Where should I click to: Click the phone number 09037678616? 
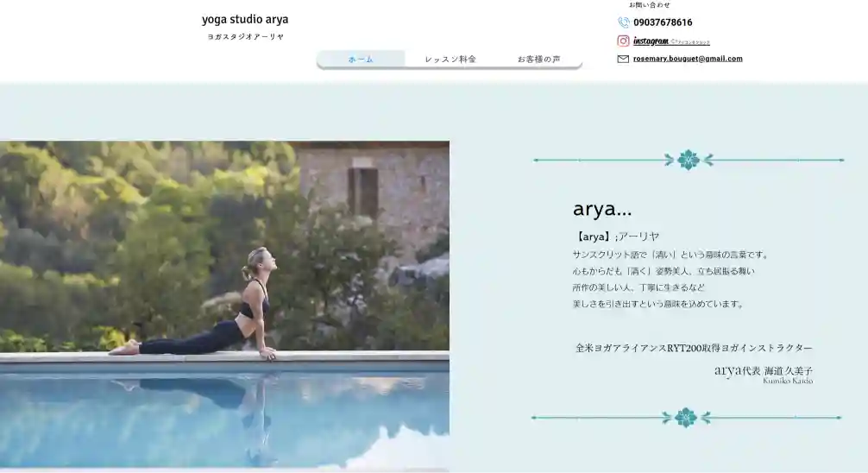point(663,22)
